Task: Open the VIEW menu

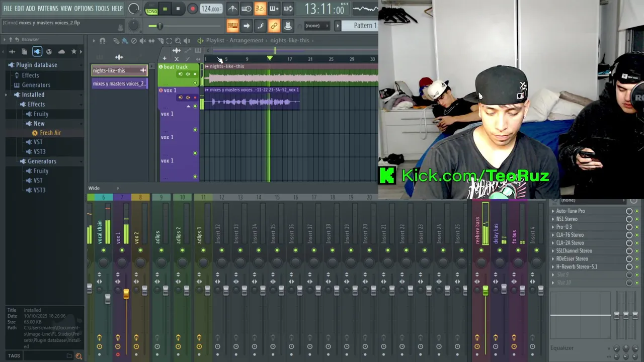Action: (66, 9)
